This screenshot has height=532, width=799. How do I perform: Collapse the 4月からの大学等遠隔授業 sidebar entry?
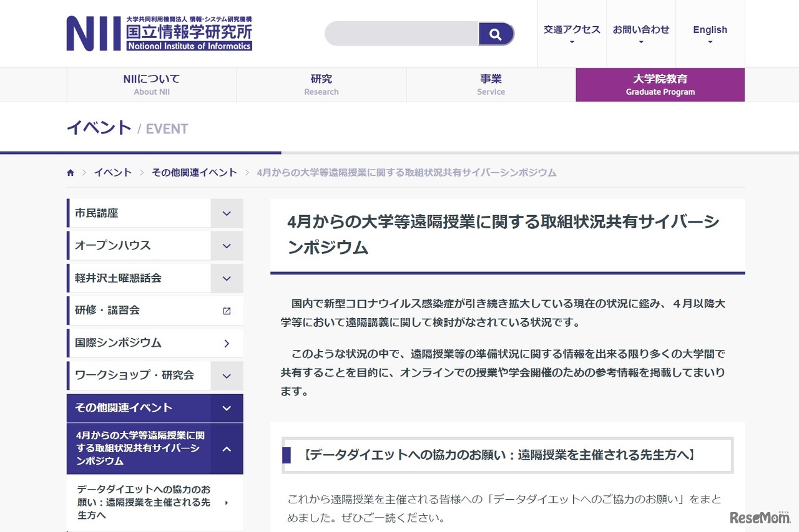[227, 448]
